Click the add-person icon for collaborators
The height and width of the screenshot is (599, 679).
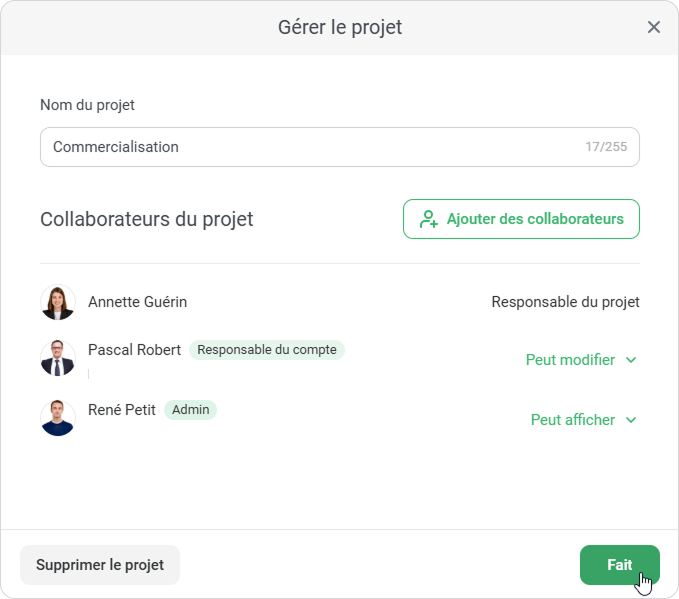coord(429,219)
